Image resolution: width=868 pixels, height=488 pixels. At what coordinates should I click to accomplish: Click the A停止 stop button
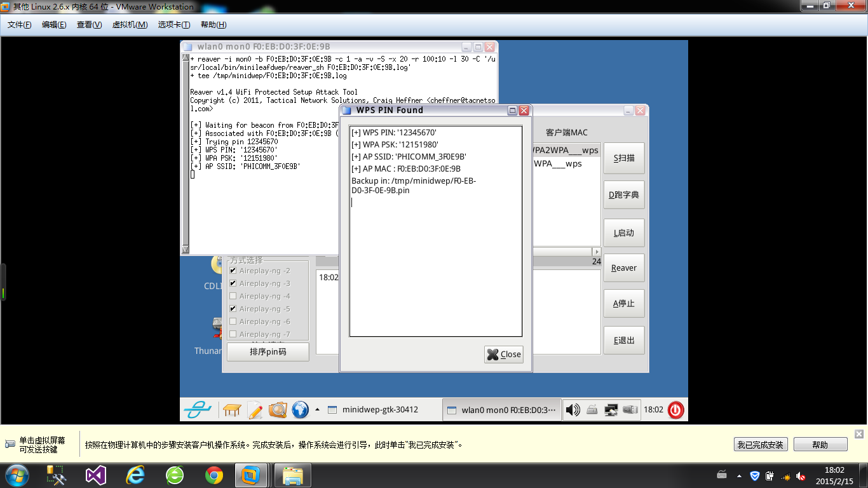pyautogui.click(x=624, y=303)
